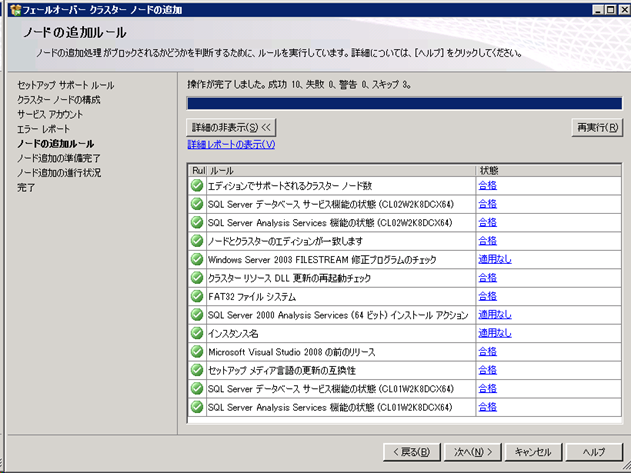Select 完了 step in sidebar
Screen dimensions: 631x473
coord(26,188)
